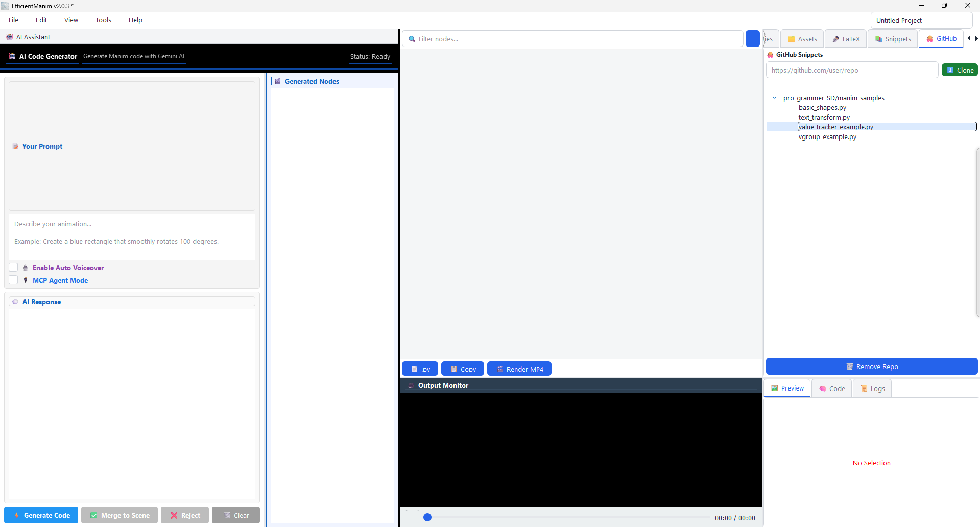Click the LaTeX pen icon

[836, 39]
